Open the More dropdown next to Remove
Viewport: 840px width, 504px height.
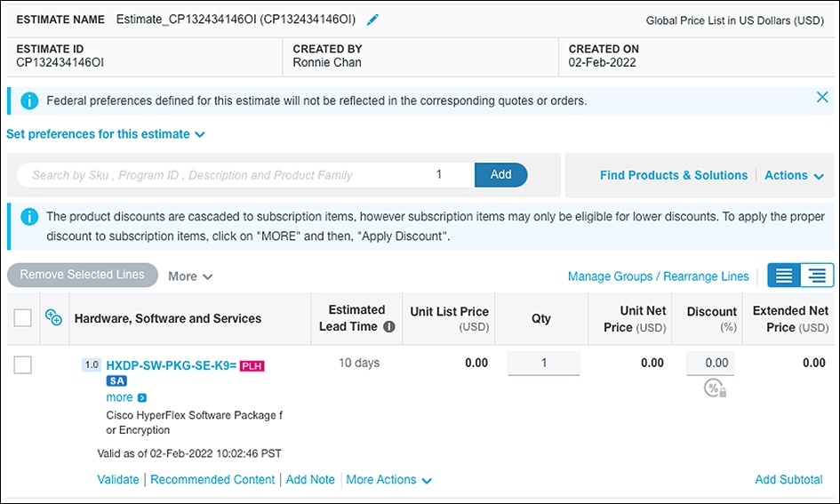coord(190,276)
